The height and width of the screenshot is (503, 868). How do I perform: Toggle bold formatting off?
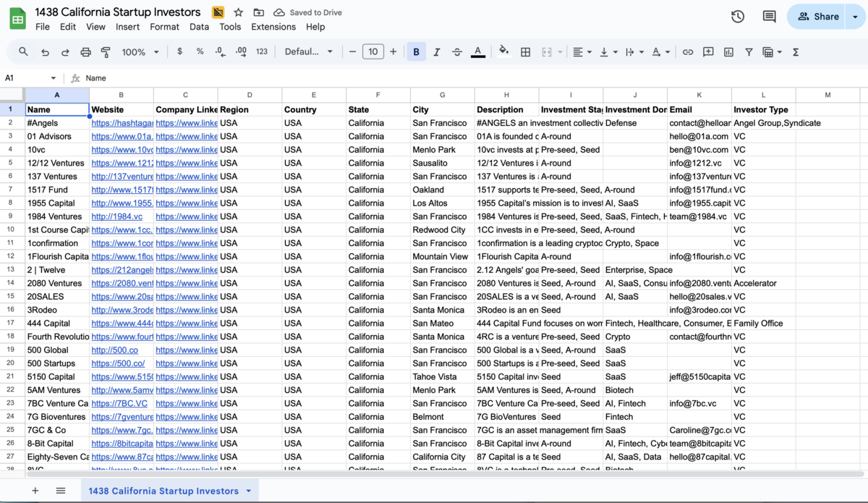[x=416, y=52]
